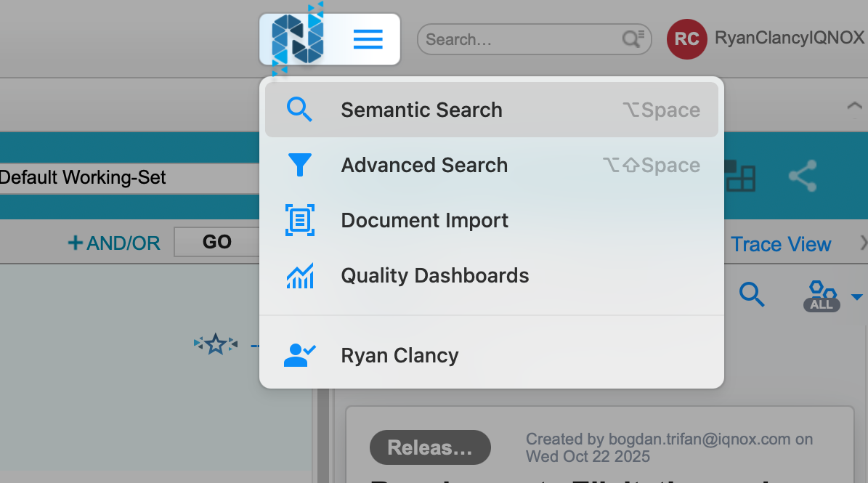Click the ALL hexagons filter icon
The image size is (868, 483).
(x=822, y=296)
